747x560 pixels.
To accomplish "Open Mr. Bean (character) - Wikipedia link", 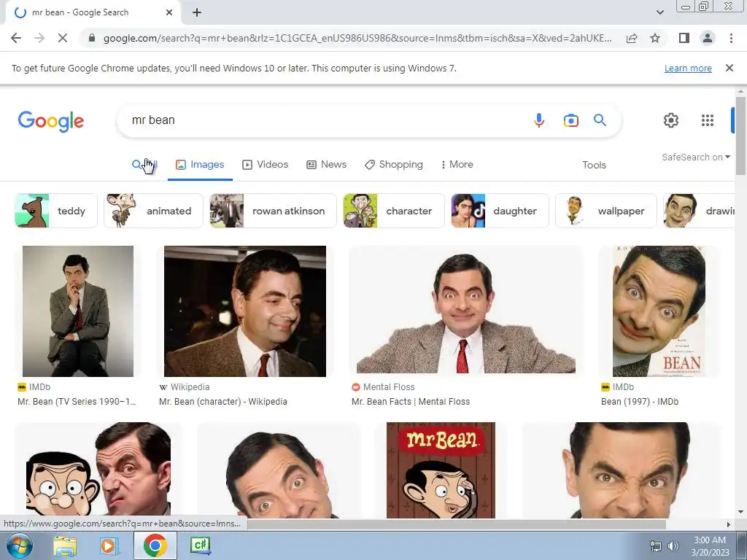I will pyautogui.click(x=223, y=402).
